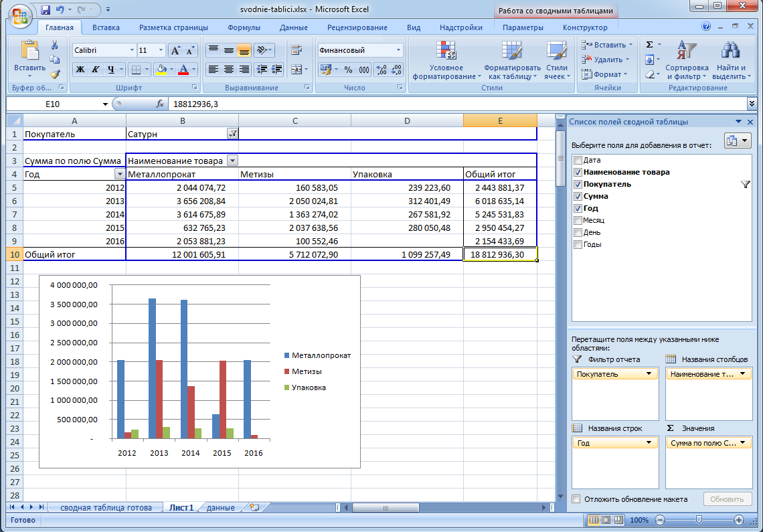763x532 pixels.
Task: Open the Вставка ribbon tab
Action: coord(106,27)
